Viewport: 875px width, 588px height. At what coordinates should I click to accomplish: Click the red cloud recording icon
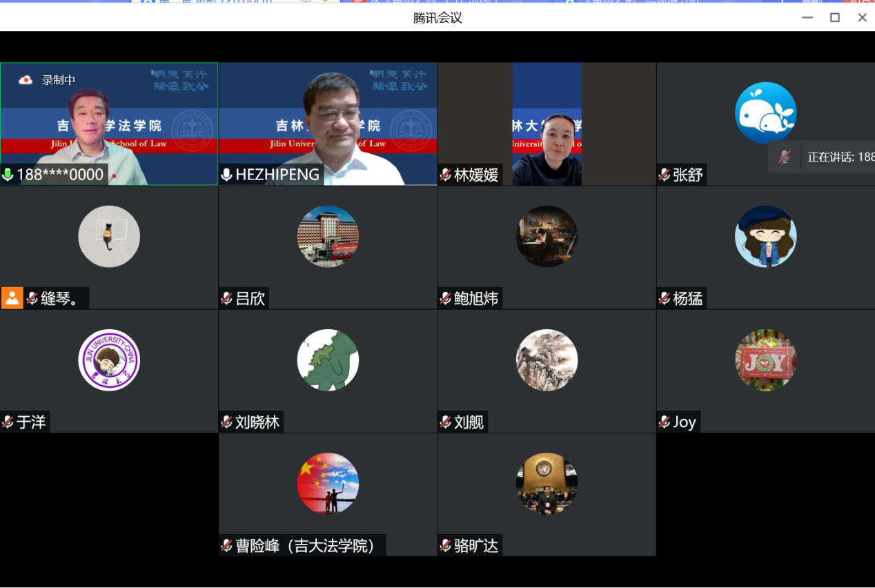[26, 80]
